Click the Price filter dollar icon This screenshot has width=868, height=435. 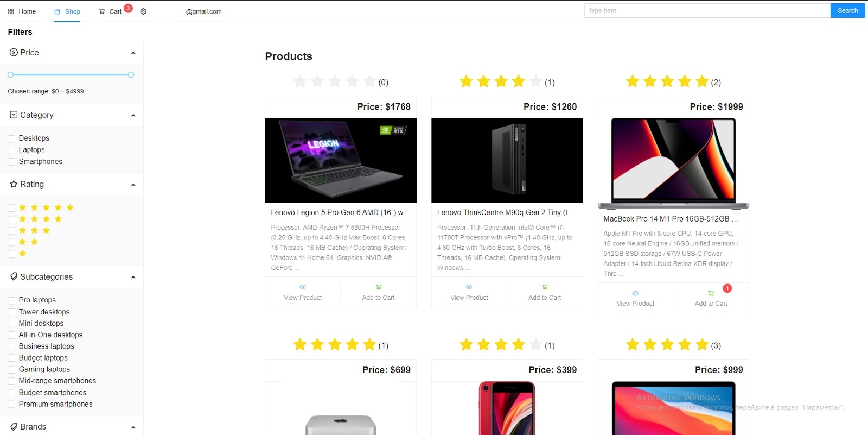tap(13, 52)
